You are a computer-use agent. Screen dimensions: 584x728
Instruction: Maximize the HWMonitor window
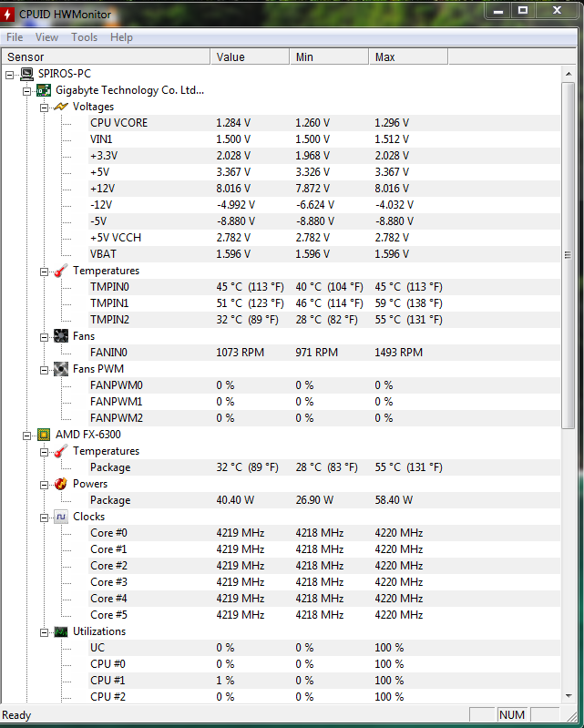pos(523,11)
